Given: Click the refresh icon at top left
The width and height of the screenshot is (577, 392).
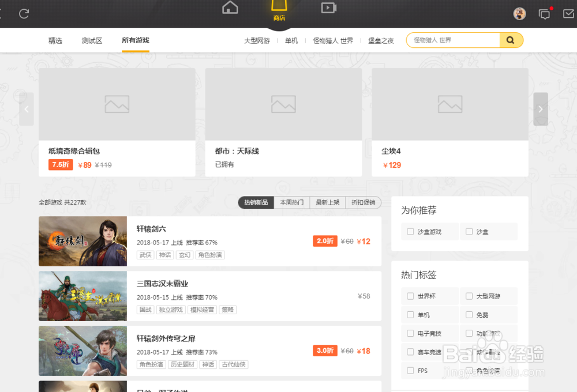Looking at the screenshot, I should click(x=24, y=14).
